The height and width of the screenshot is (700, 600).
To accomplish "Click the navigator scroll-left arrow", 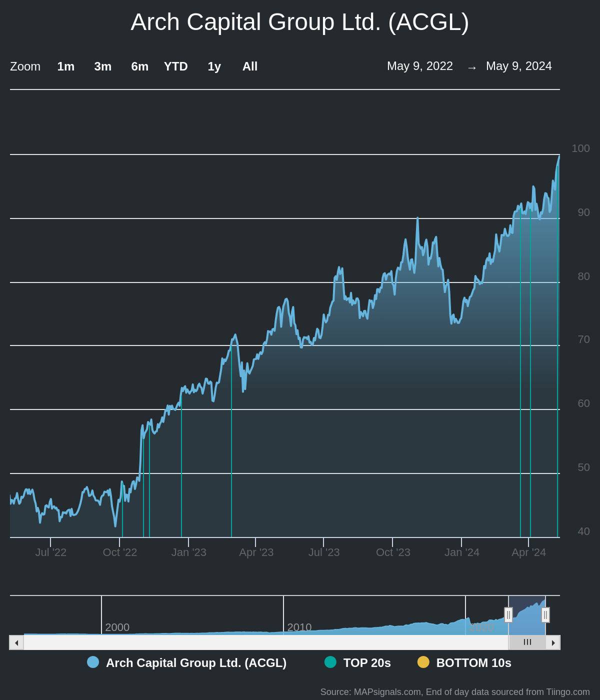I will coord(16,642).
